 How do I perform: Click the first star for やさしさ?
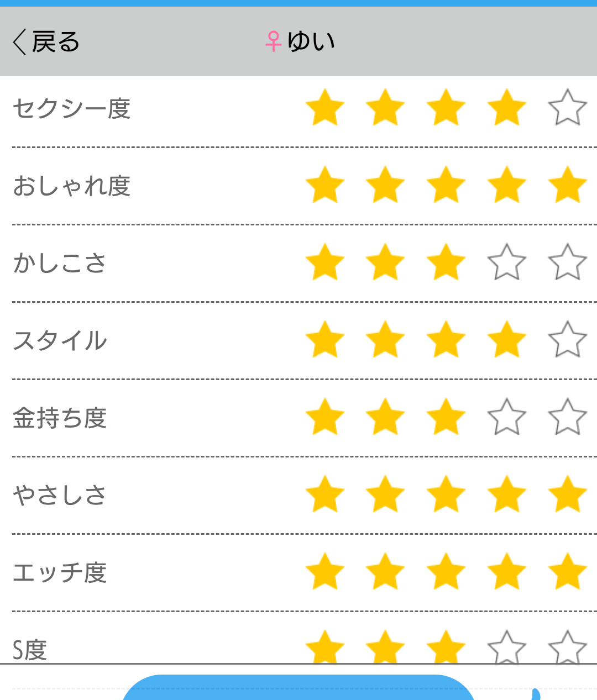point(325,494)
